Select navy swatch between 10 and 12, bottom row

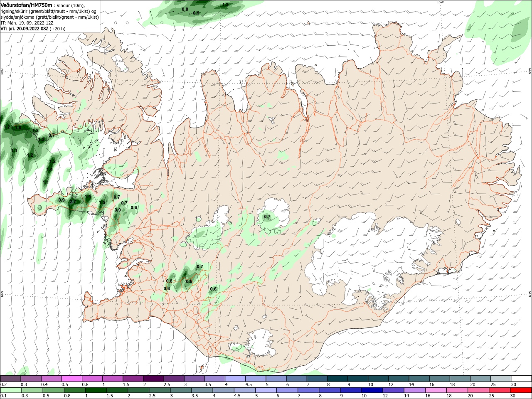pyautogui.click(x=371, y=390)
